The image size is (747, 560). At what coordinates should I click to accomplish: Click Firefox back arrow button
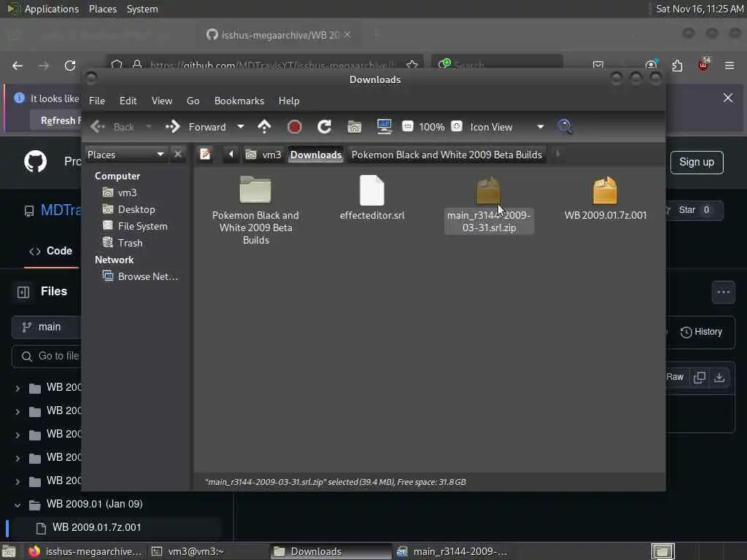click(18, 66)
